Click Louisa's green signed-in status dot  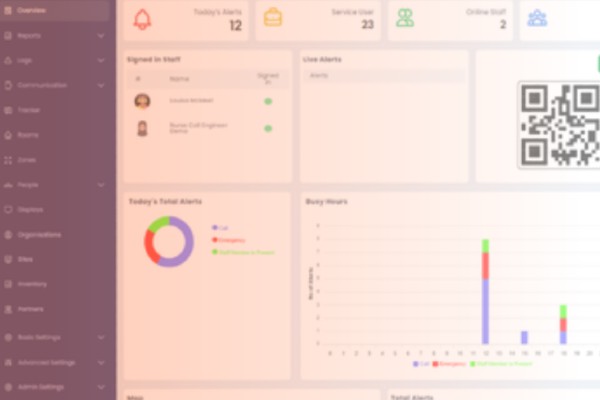tap(268, 101)
